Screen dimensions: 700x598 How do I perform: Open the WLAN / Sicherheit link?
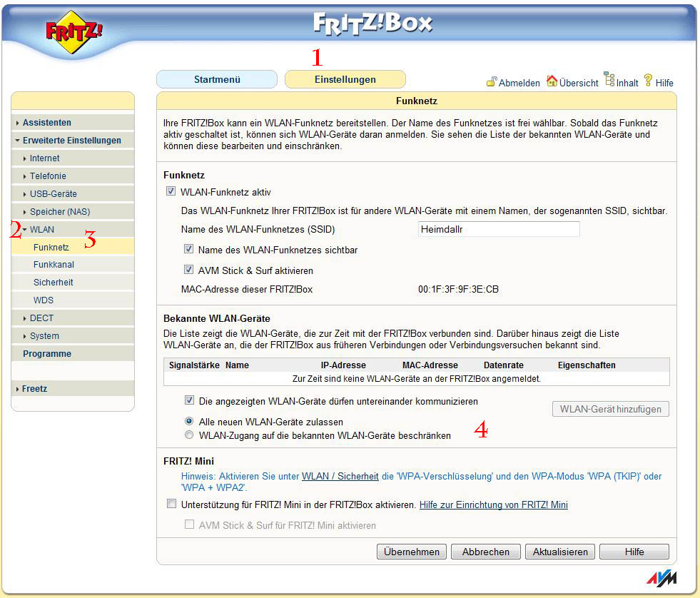pos(340,476)
